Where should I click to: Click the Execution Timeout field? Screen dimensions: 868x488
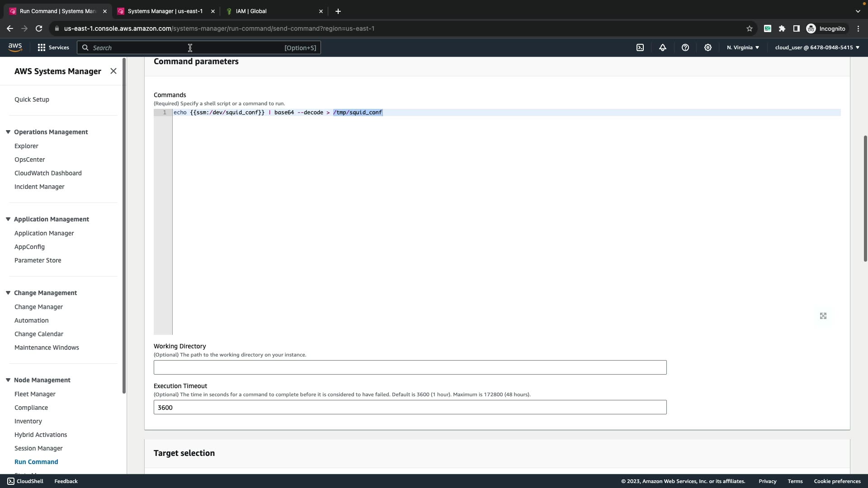coord(410,407)
